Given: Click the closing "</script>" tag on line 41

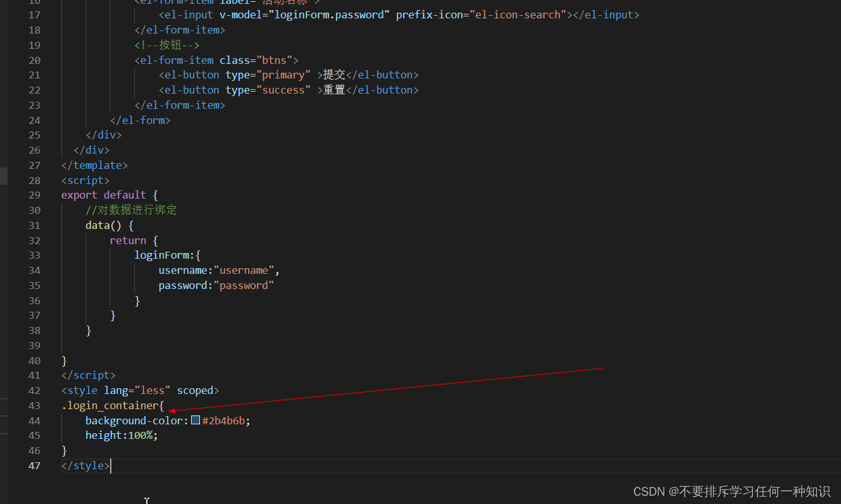Looking at the screenshot, I should (x=89, y=376).
